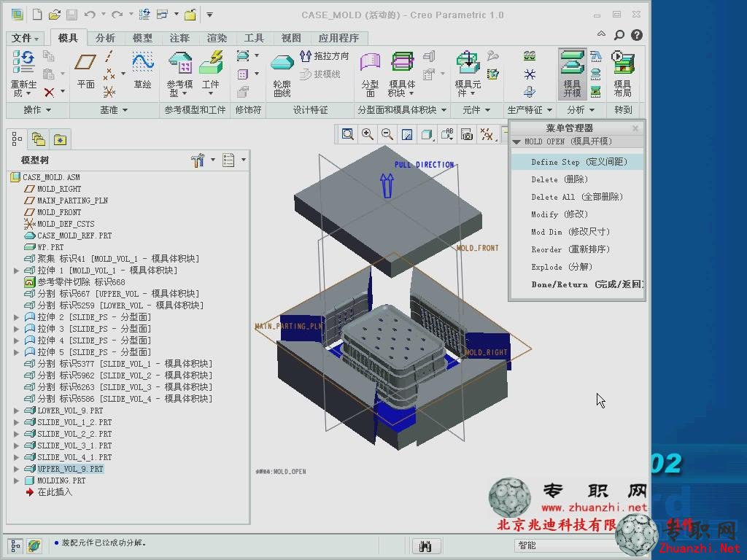Click the Mold Opening (模具开模) icon
The width and height of the screenshot is (747, 560).
coord(572,73)
